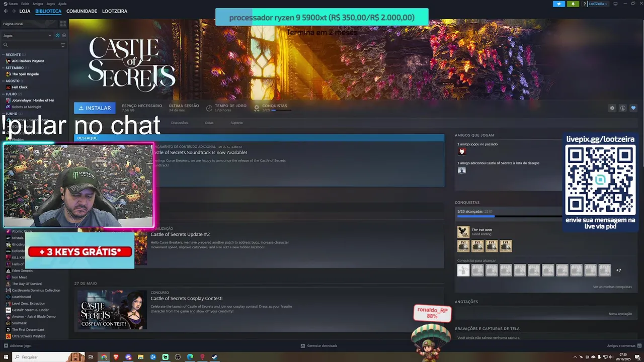This screenshot has width=644, height=362.
Task: Select The First Descendant game
Action: point(28,329)
